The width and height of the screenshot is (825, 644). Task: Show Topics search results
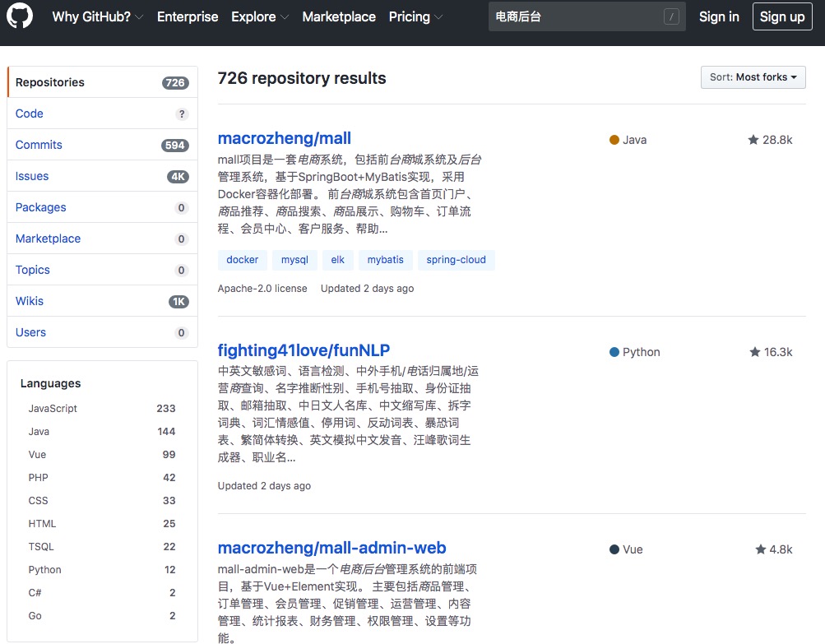tap(103, 270)
